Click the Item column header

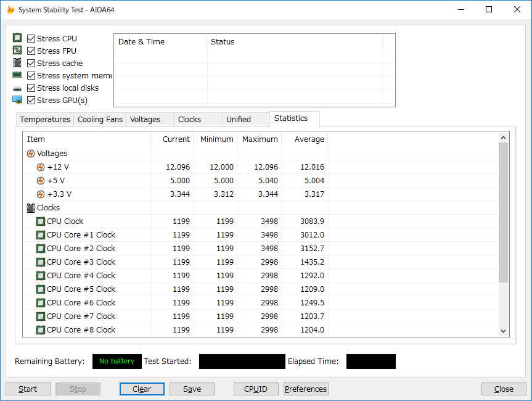click(87, 139)
